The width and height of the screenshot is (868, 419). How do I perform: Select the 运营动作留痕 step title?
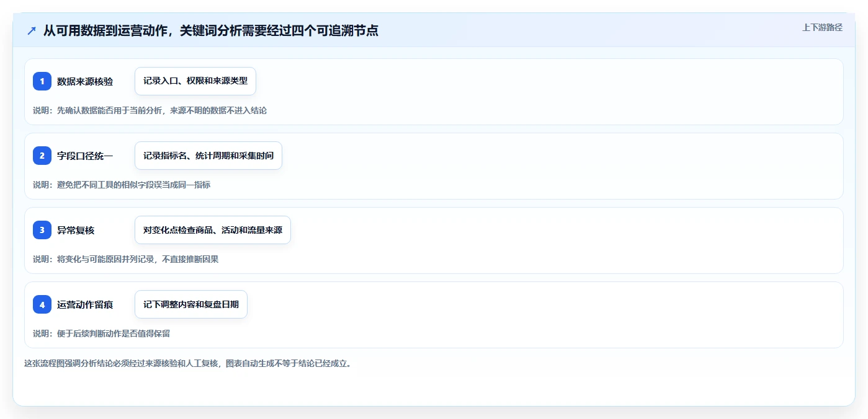pyautogui.click(x=85, y=304)
